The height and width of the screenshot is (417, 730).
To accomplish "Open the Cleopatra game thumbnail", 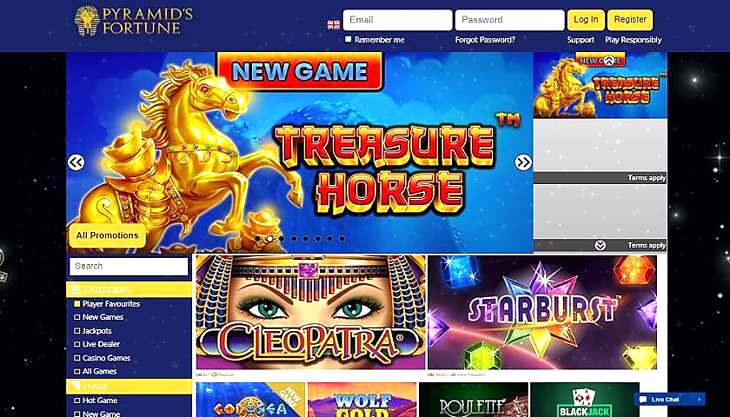I will coord(311,312).
